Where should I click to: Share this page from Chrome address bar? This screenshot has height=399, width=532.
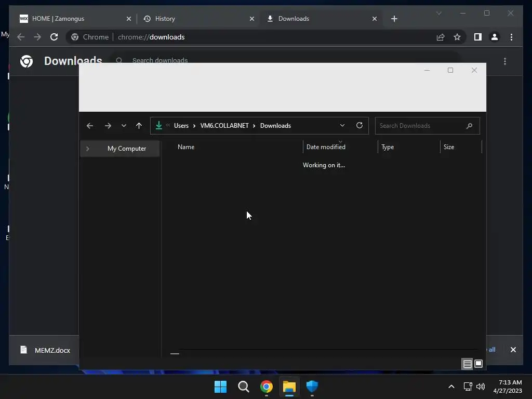(441, 37)
